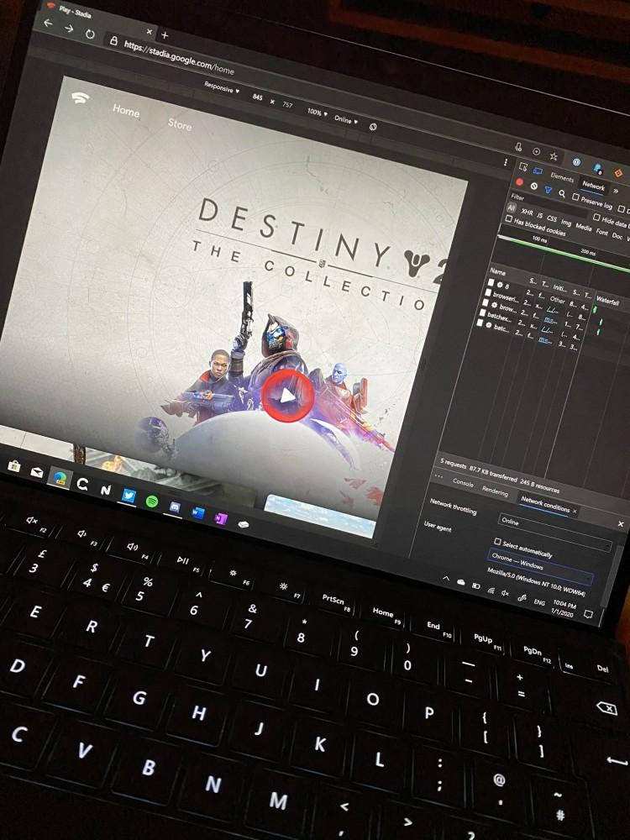Go back using the browser back arrow
Screen dimensions: 630x840
tap(48, 23)
